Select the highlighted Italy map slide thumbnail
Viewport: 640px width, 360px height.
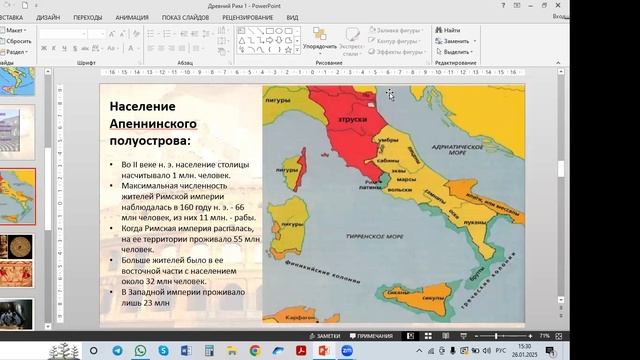point(18,196)
